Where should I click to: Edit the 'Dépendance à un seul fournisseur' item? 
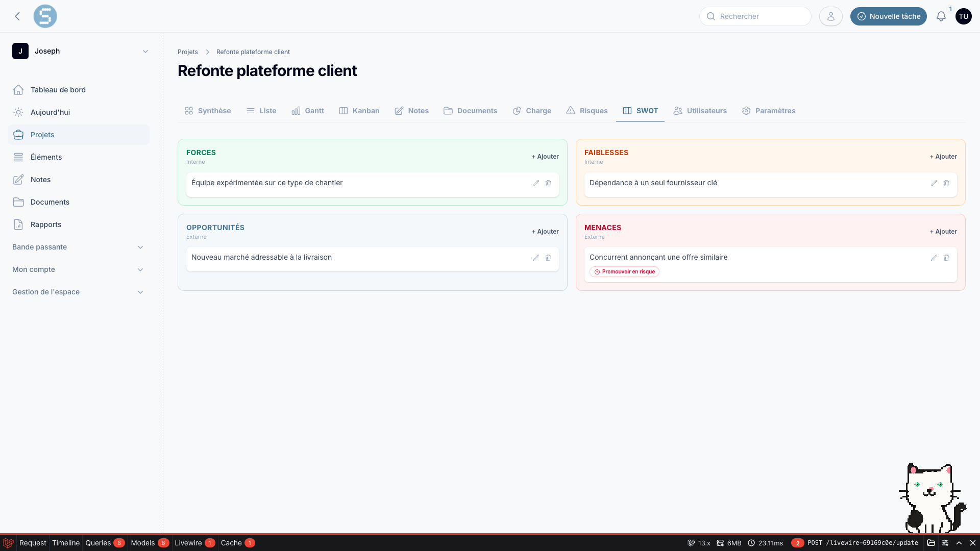pyautogui.click(x=934, y=183)
